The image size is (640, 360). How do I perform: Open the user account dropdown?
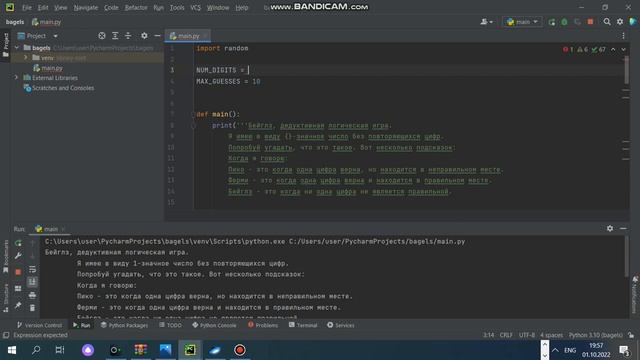tap(487, 22)
